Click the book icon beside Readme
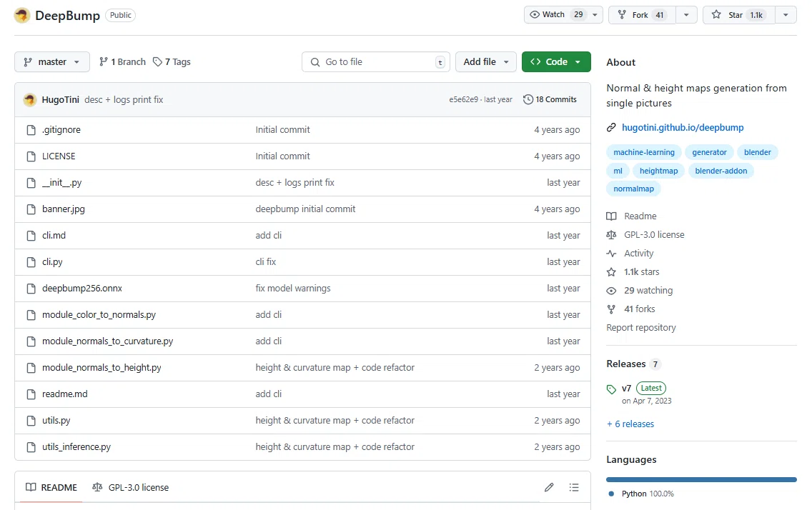The image size is (812, 510). 611,216
